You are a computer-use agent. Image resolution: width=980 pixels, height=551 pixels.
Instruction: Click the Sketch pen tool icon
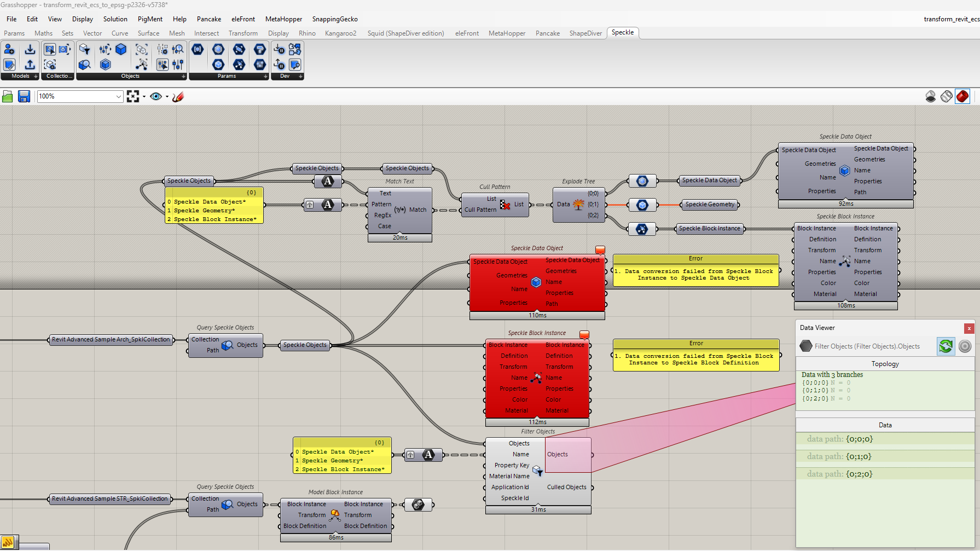pos(178,97)
